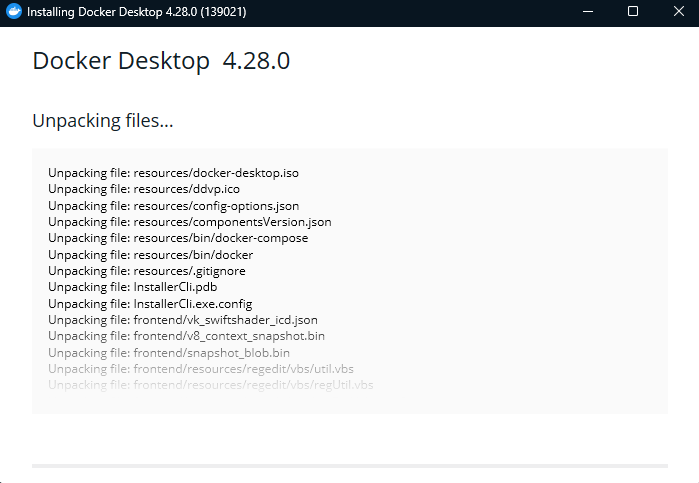Click the 'Docker Desktop 4.28.0' heading
Screen dimensions: 699x483
tap(161, 61)
